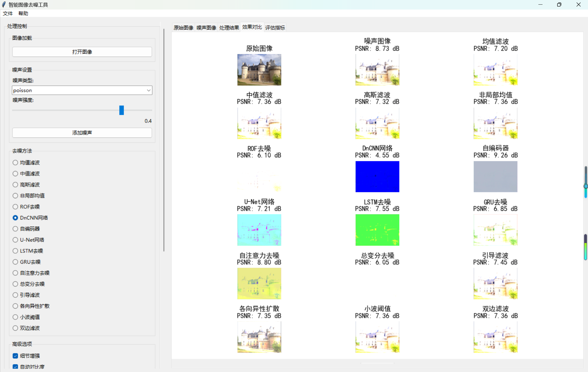Open the poisson noise type dropdown
Viewport: 588px width, 372px height.
point(82,90)
